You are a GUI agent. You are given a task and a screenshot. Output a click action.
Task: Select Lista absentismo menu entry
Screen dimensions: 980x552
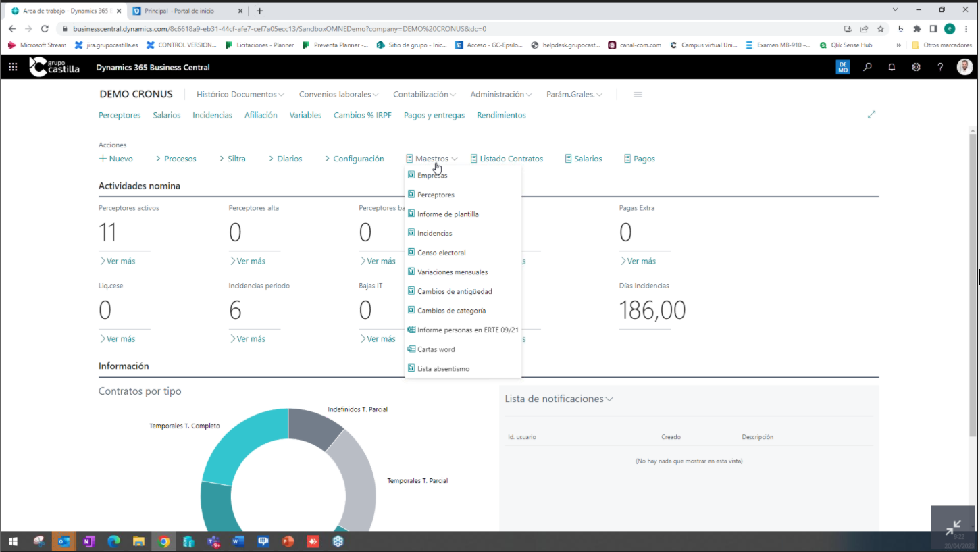(x=443, y=369)
